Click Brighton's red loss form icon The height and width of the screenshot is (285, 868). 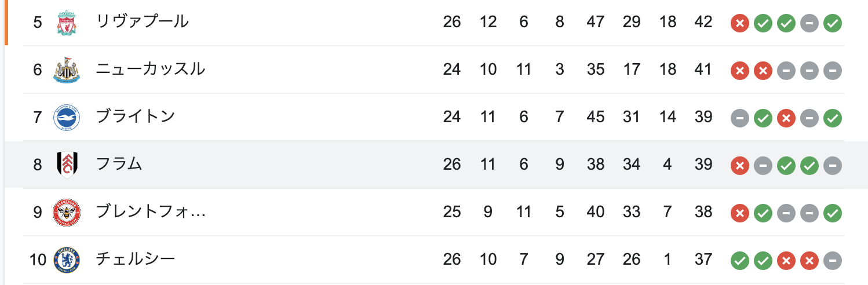(x=786, y=119)
